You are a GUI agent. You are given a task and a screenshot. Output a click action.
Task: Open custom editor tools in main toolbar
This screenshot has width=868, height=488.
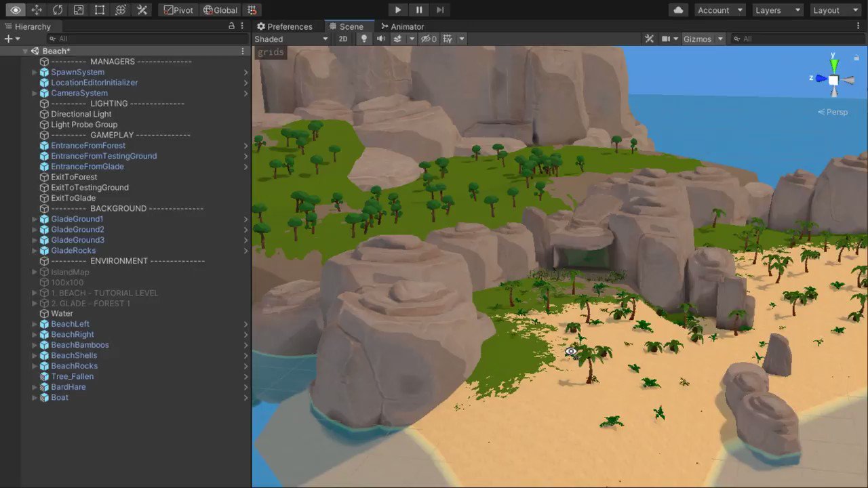click(x=142, y=10)
